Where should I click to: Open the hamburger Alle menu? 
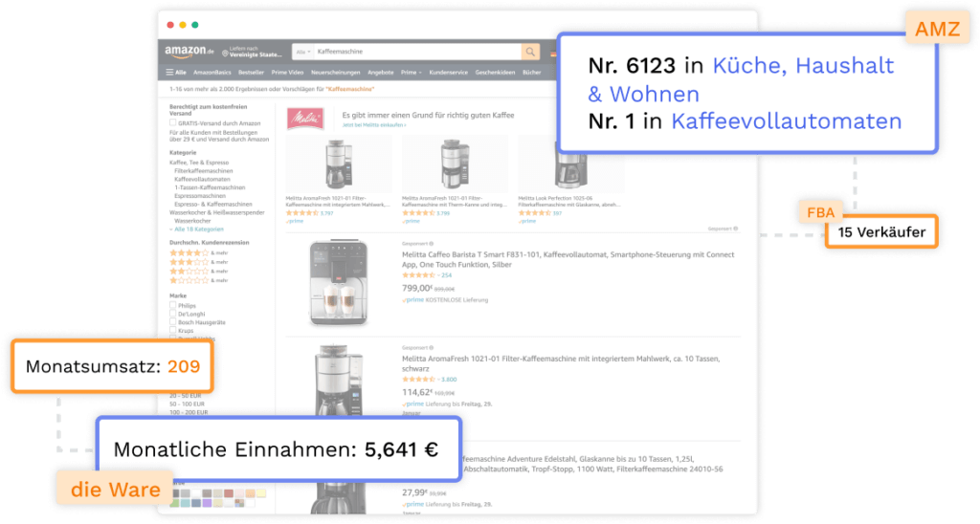click(176, 73)
